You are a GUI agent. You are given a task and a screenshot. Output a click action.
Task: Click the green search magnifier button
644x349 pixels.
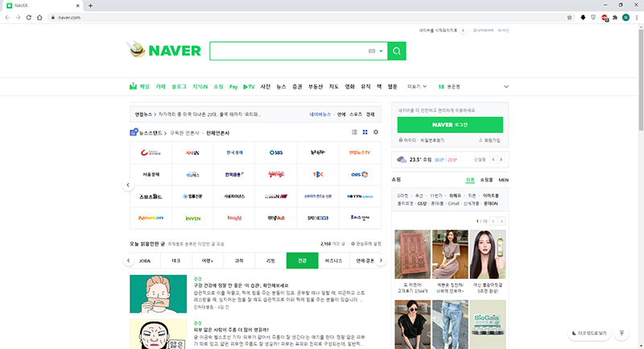pos(397,51)
